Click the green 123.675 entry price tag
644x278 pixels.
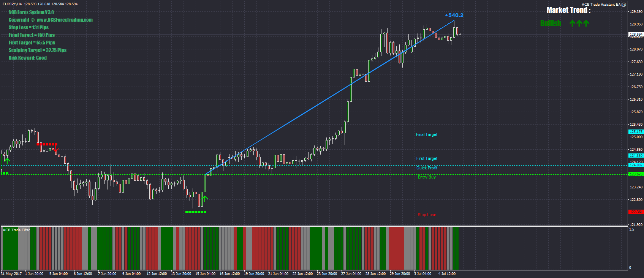pos(636,174)
